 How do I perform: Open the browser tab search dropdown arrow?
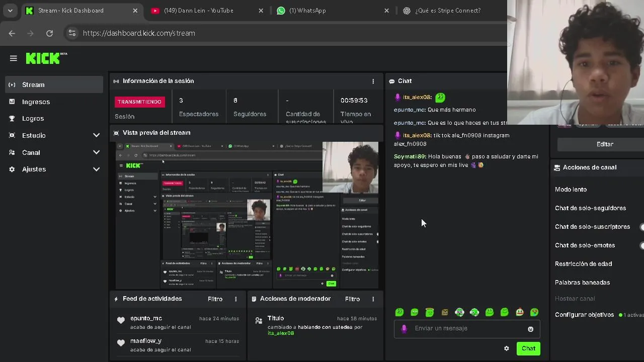(x=10, y=11)
